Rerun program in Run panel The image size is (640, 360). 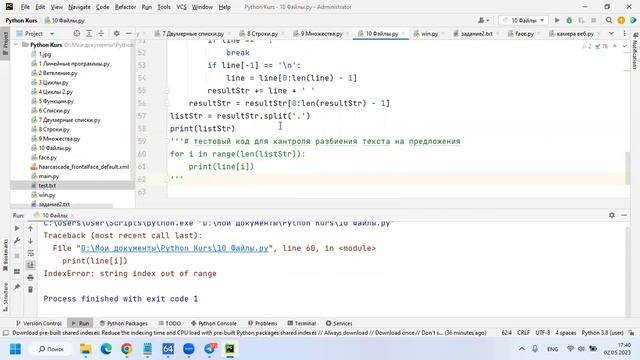coord(17,228)
